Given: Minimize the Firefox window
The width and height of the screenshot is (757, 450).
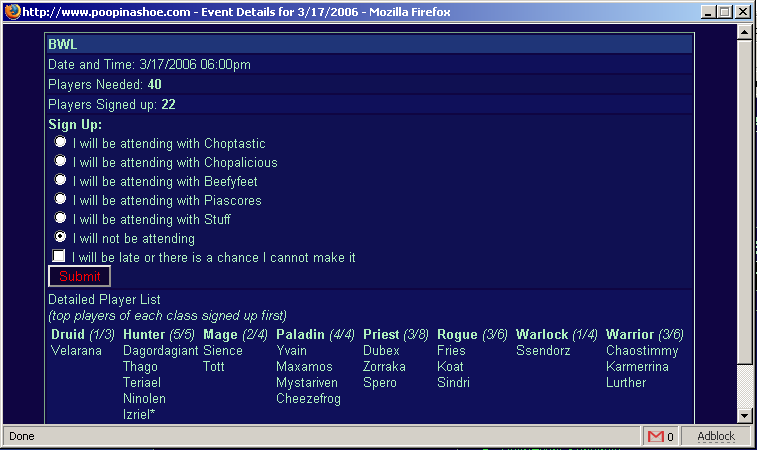Looking at the screenshot, I should [x=708, y=12].
